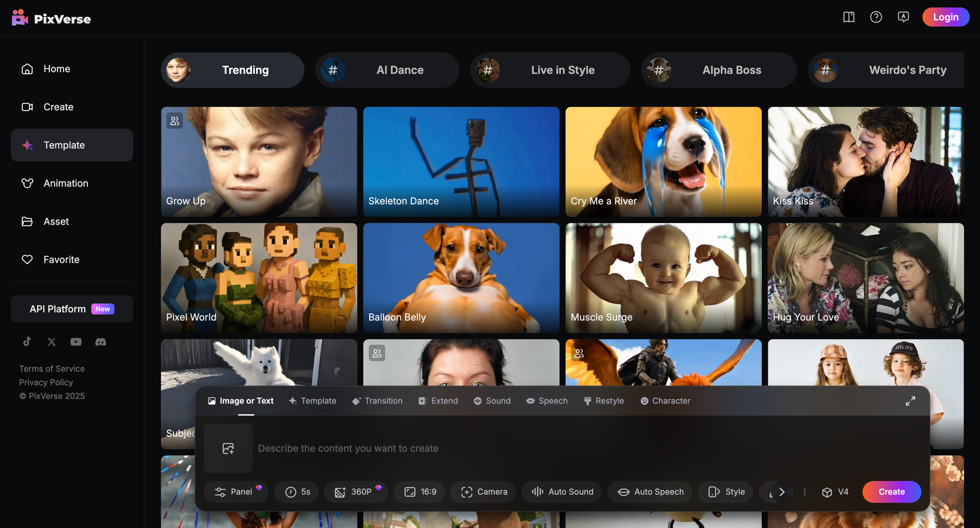Open the Muscle Surge template
Viewport: 980px width, 528px height.
point(663,278)
